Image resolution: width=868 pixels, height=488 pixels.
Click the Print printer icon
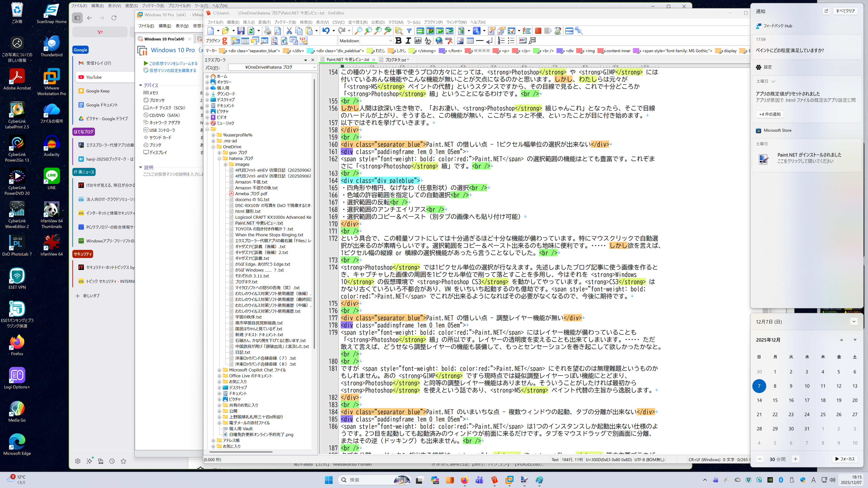(x=267, y=31)
